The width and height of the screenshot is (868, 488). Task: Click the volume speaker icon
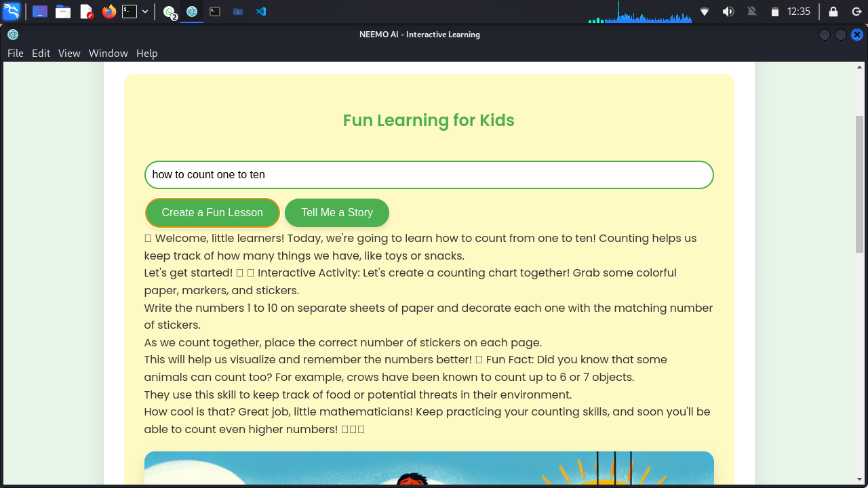click(728, 12)
